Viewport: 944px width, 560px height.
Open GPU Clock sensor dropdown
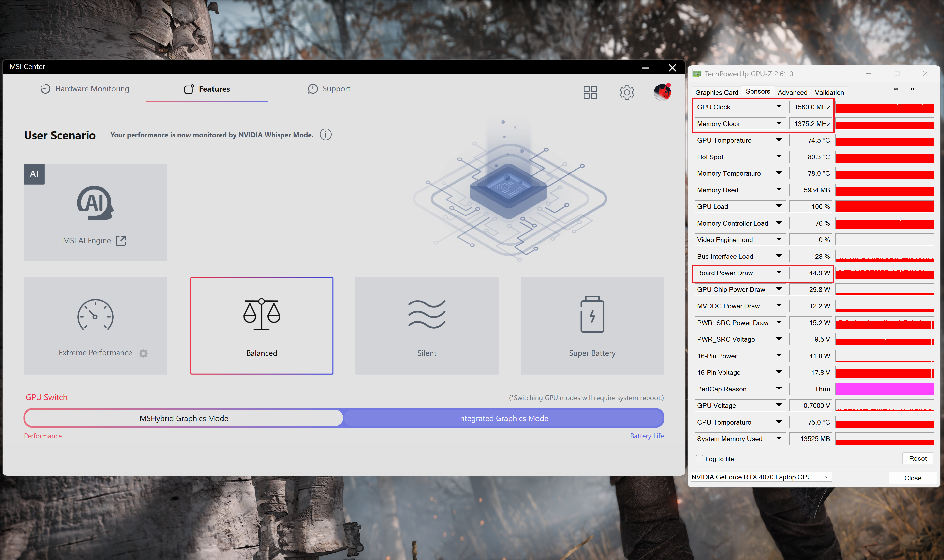point(779,107)
